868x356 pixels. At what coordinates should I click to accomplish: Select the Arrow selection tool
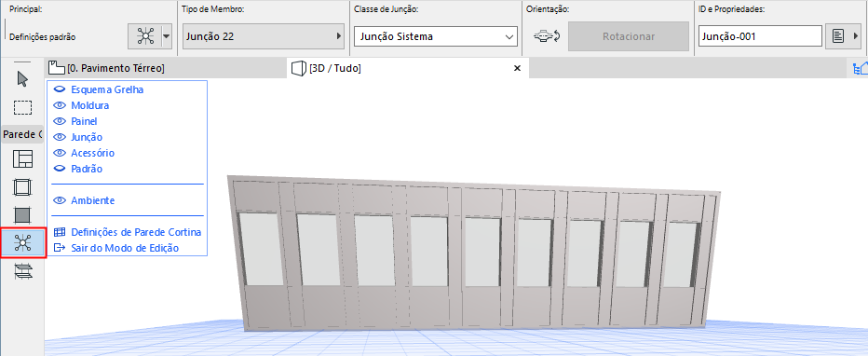pos(22,79)
